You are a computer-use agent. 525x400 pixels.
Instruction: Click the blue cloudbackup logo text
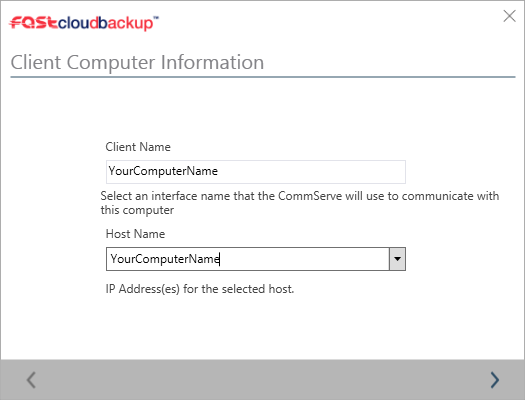click(105, 23)
